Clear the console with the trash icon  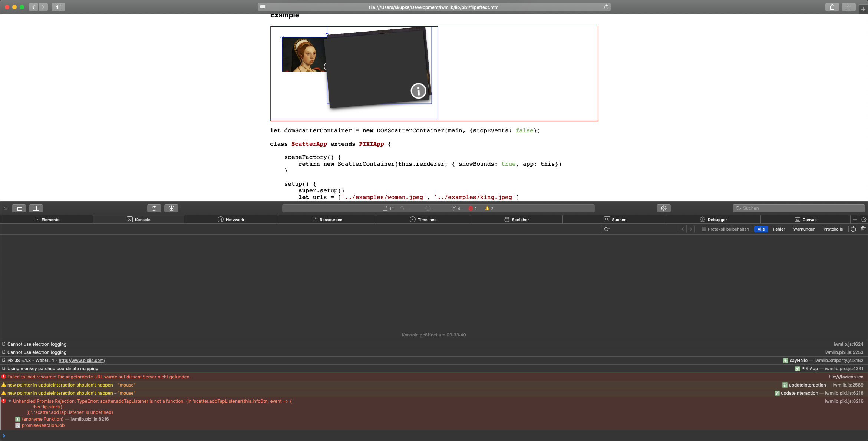tap(863, 229)
